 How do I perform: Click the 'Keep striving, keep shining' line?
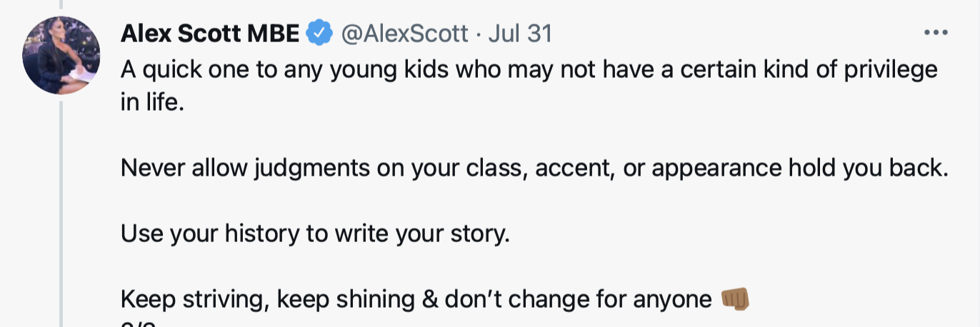(416, 299)
